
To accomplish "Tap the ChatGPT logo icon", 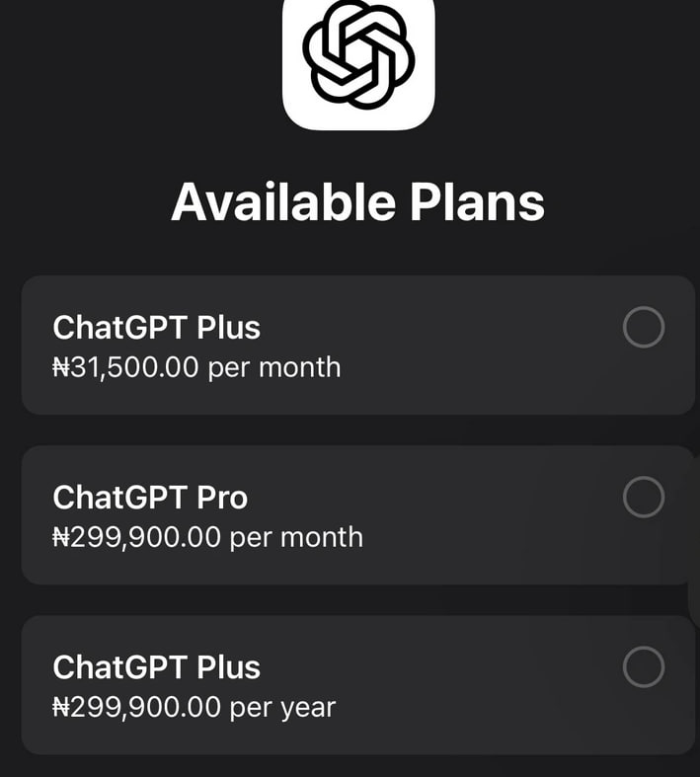I will (x=358, y=62).
